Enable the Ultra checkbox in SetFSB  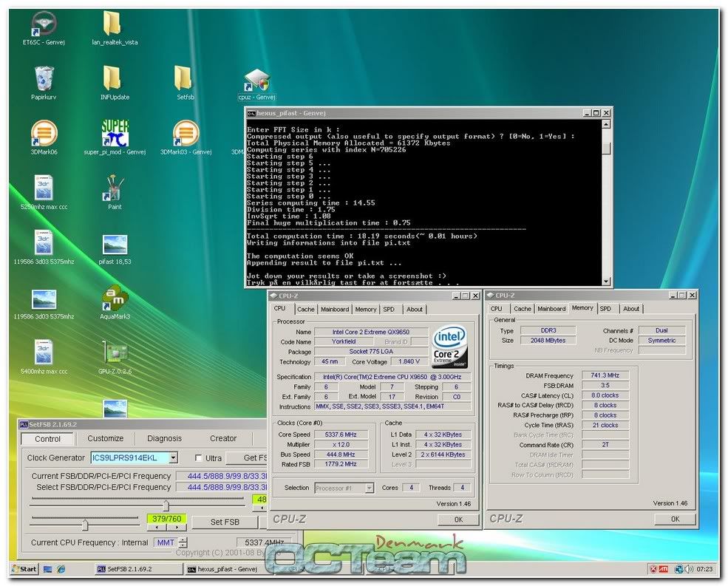[x=198, y=458]
